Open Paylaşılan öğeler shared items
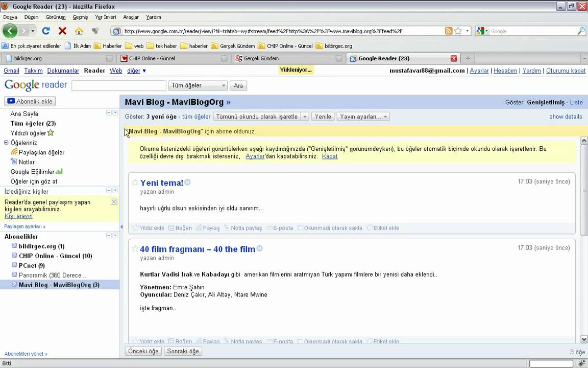588x368 pixels. [37, 152]
